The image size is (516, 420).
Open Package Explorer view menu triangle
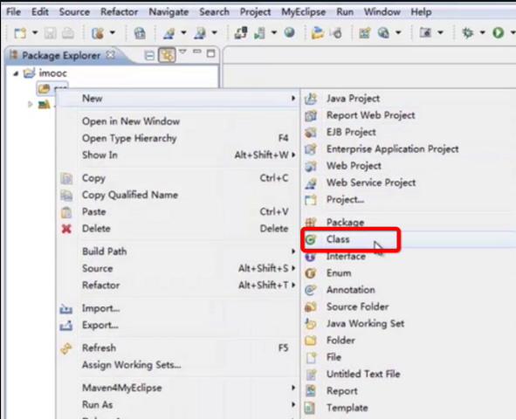pos(182,52)
